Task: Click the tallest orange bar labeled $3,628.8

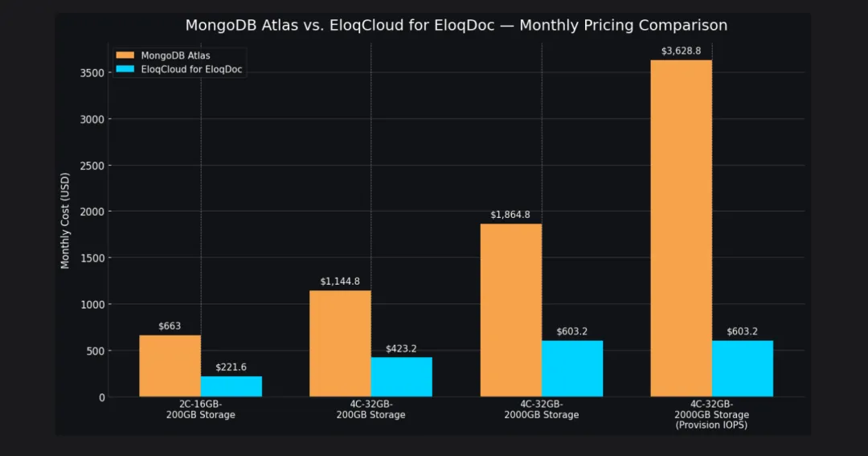Action: tap(681, 228)
